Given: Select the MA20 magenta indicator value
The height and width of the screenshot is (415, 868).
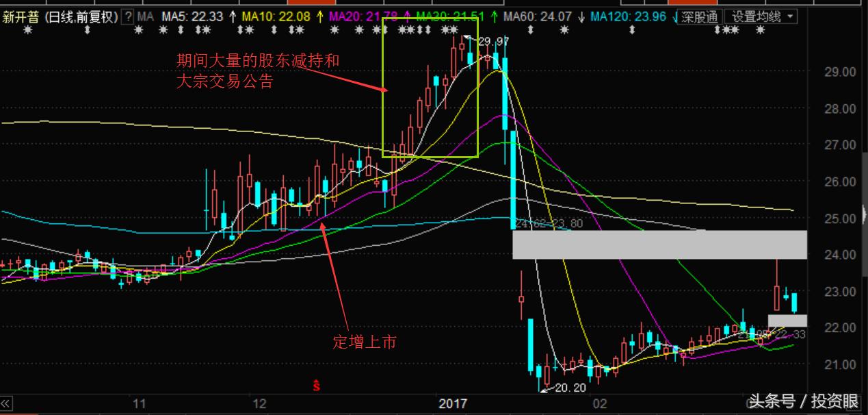Looking at the screenshot, I should 365,16.
